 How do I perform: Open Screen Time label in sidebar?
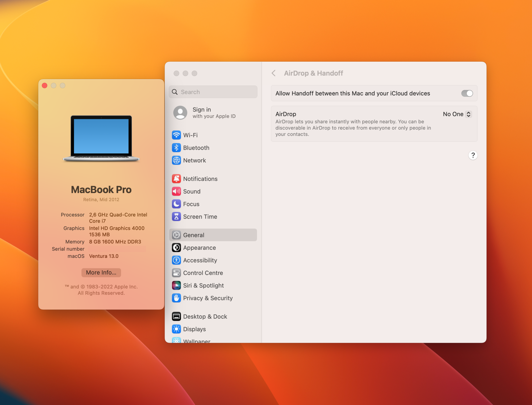tap(200, 217)
